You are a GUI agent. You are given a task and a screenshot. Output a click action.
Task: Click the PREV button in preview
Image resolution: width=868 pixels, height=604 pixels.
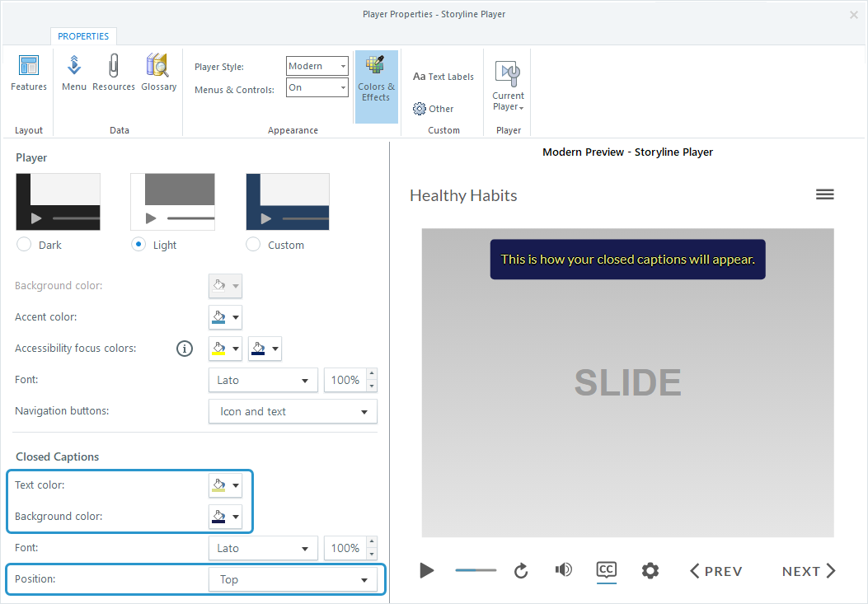point(716,571)
